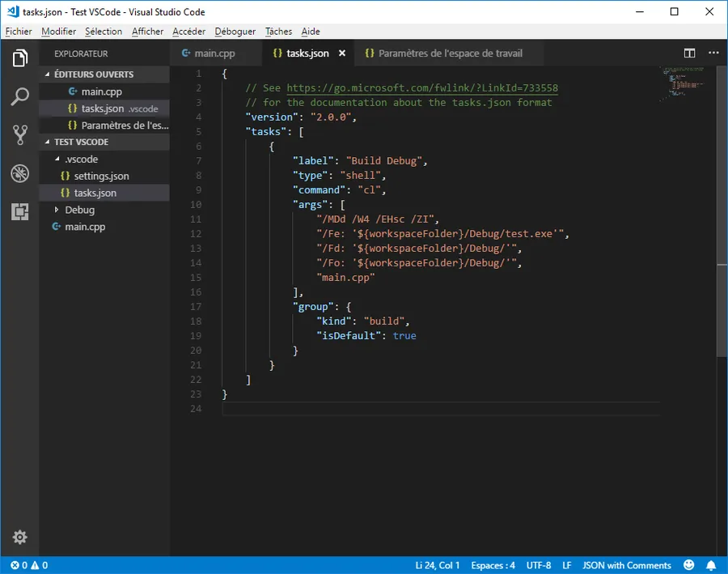728x574 pixels.
Task: Click the code minimap preview
Action: pos(683,83)
